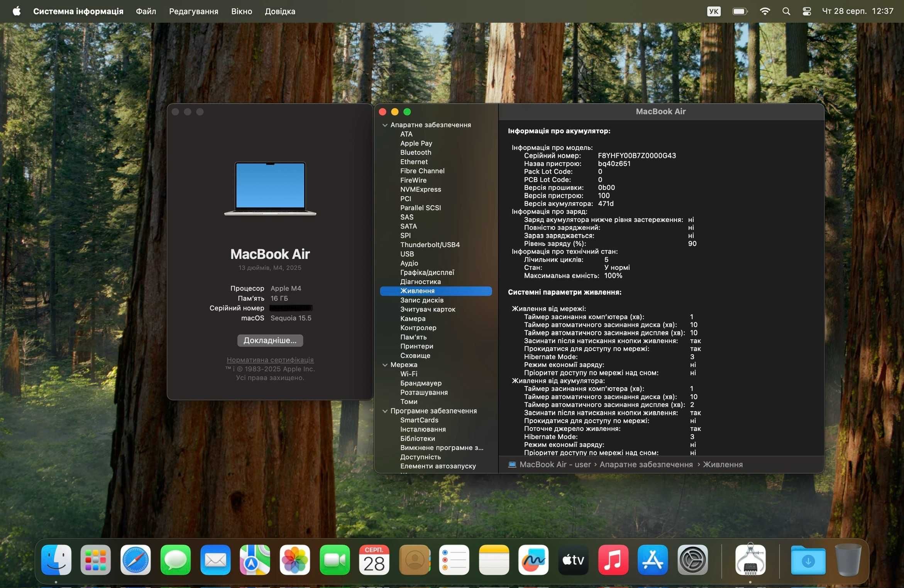Open App Store in Dock
Screen dimensions: 904x588
(653, 559)
